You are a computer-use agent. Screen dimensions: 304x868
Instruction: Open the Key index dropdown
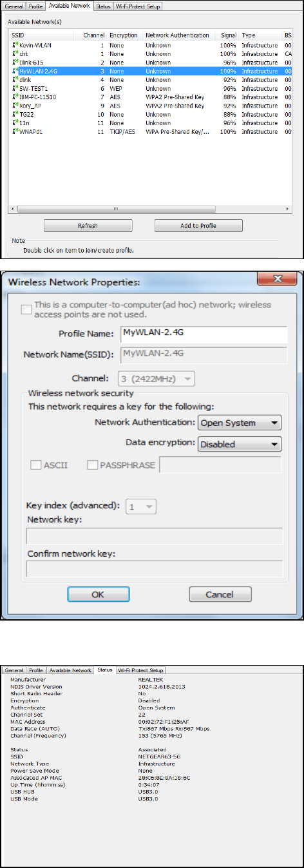coord(141,507)
